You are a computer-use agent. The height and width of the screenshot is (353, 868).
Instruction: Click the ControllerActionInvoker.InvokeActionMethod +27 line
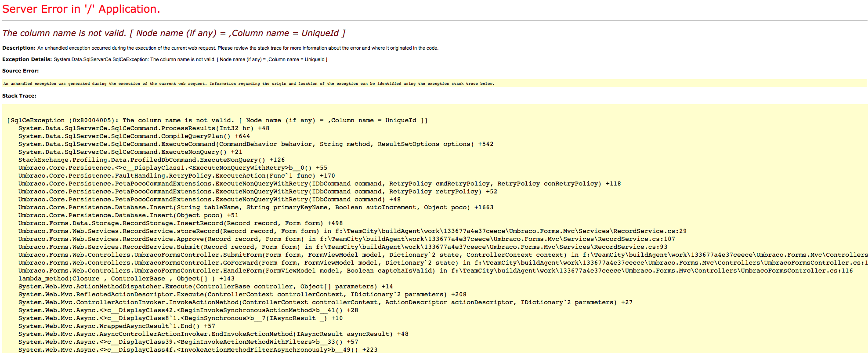pyautogui.click(x=325, y=302)
